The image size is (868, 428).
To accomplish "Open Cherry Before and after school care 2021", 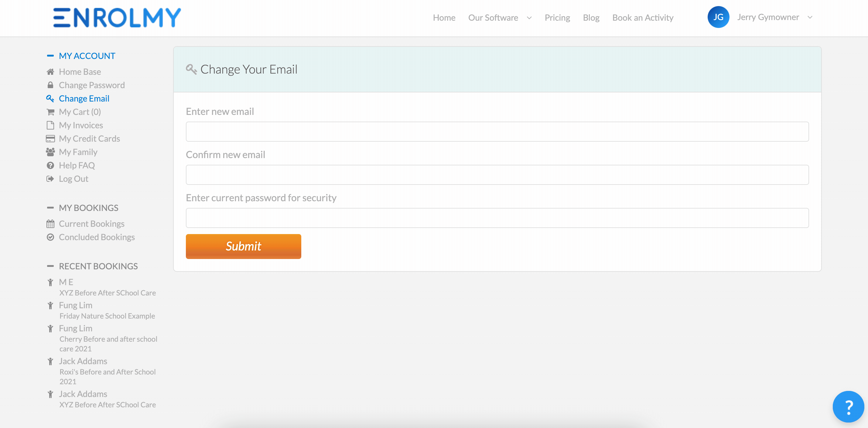I will tap(108, 344).
